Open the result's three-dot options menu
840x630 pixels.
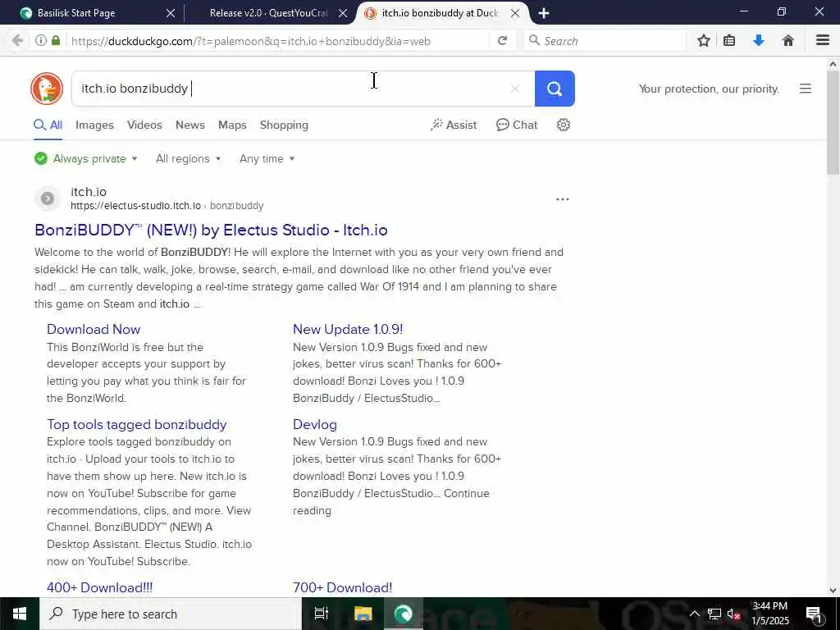click(x=563, y=199)
